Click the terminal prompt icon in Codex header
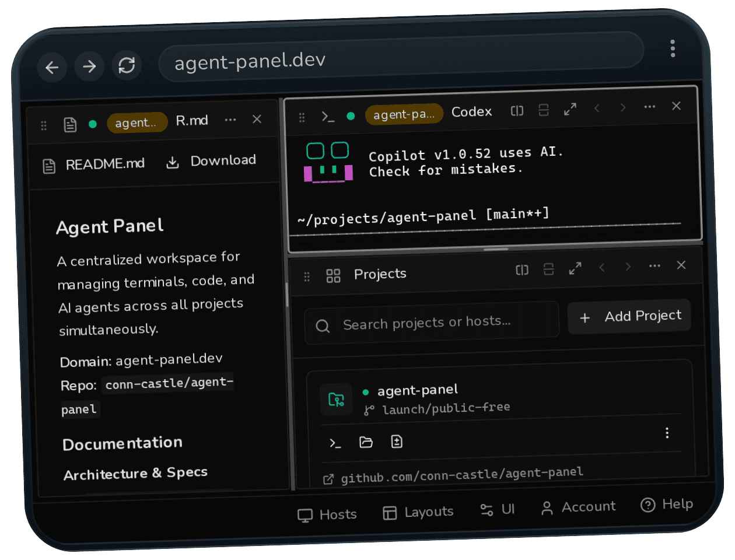Viewport: 735px width, 560px height. (328, 117)
